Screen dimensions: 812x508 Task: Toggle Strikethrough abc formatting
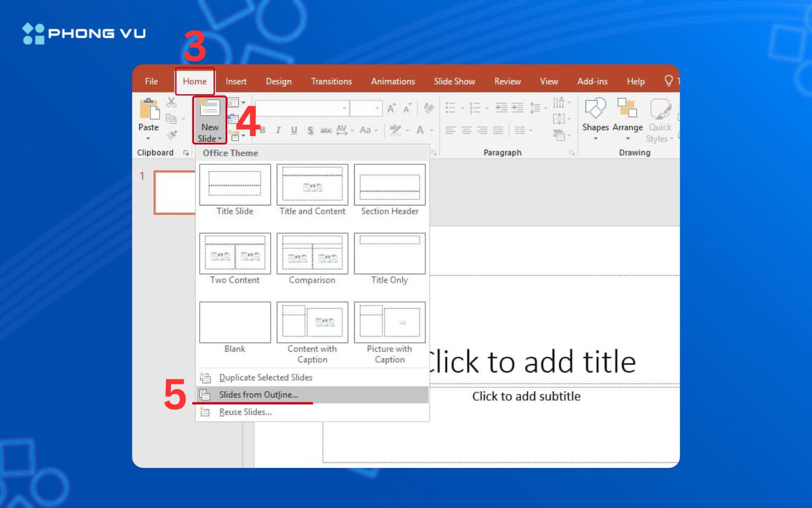[x=326, y=130]
